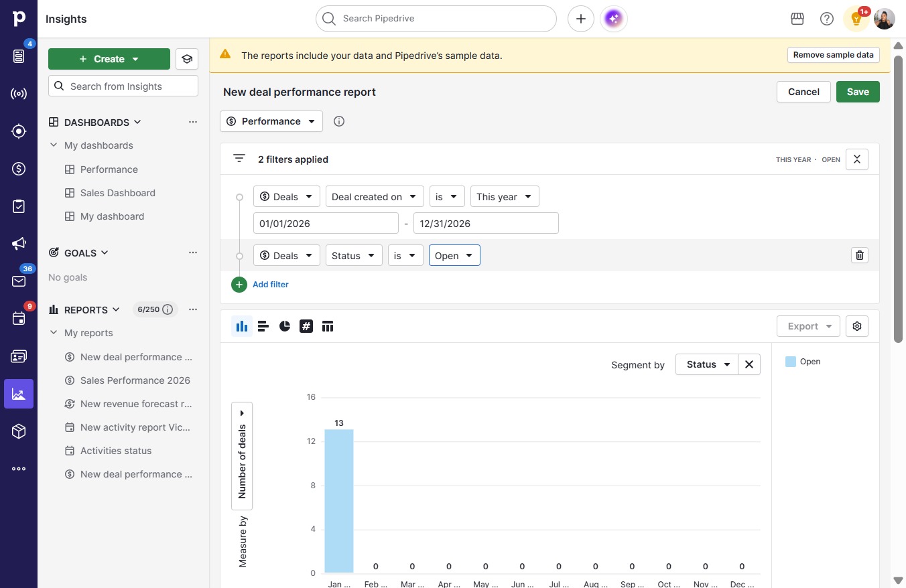Collapse the Dashboards section
Screen dimensions: 906x588
pyautogui.click(x=137, y=122)
